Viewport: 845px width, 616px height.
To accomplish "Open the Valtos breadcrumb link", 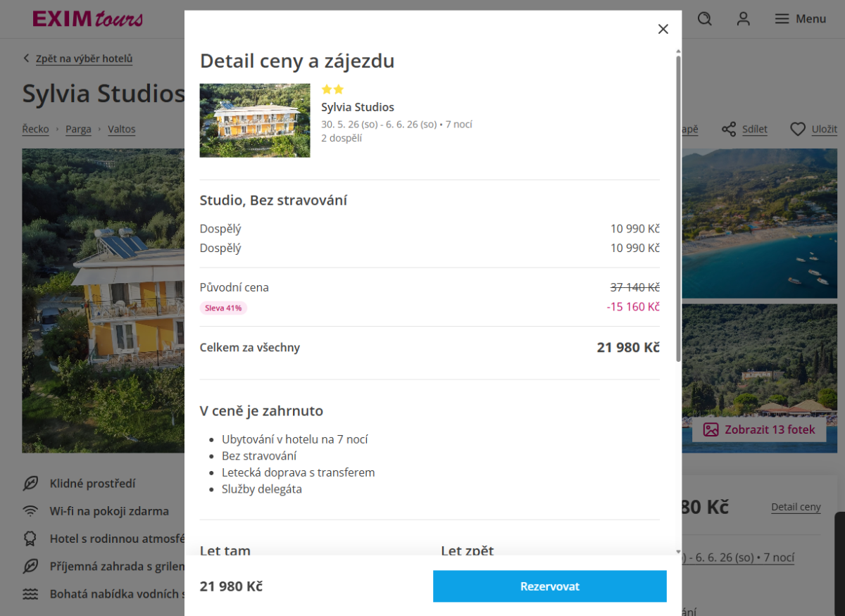I will 121,130.
